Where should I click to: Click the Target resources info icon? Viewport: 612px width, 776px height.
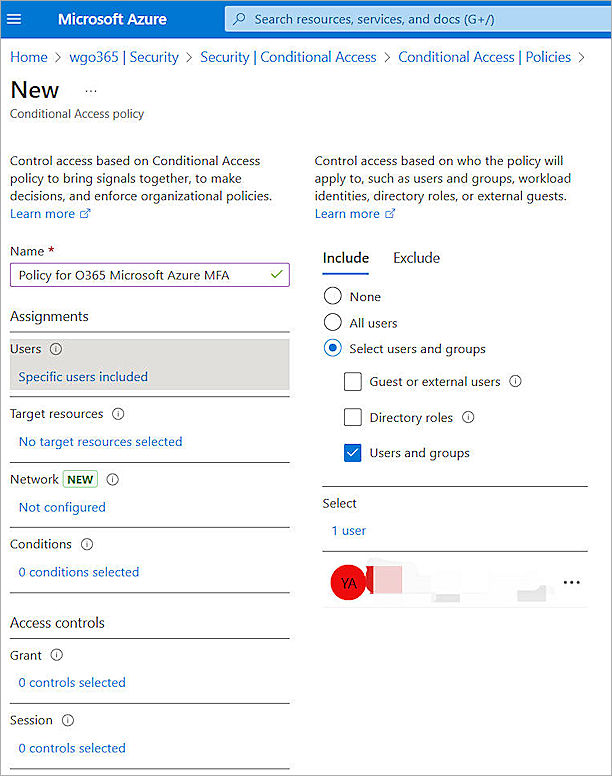point(118,414)
